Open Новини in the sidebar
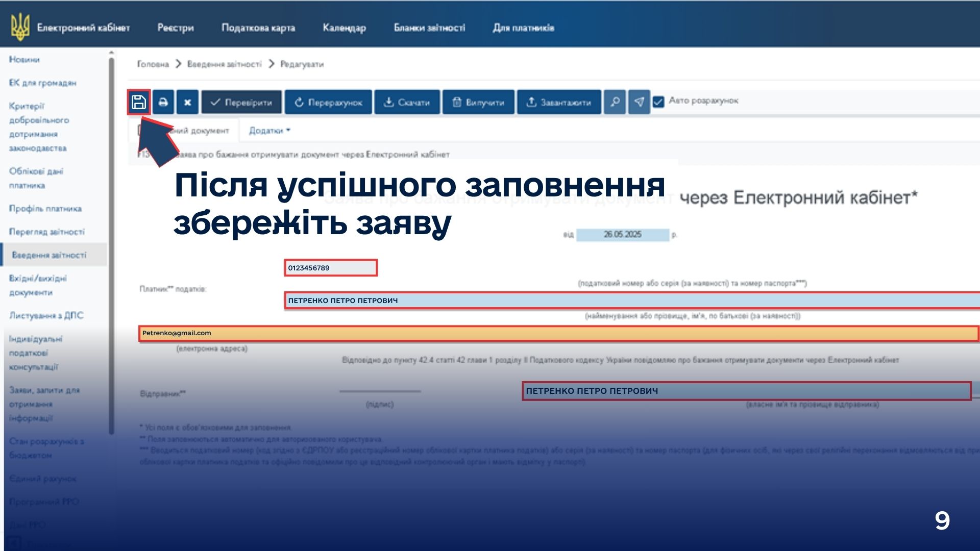This screenshot has width=980, height=551. click(24, 60)
